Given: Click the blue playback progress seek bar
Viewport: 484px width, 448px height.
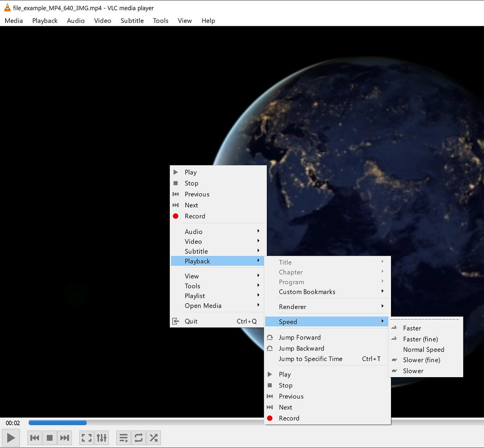Looking at the screenshot, I should (x=57, y=423).
